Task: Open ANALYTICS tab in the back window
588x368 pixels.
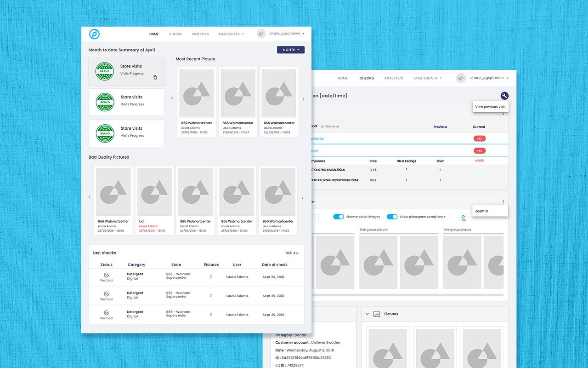Action: click(394, 78)
